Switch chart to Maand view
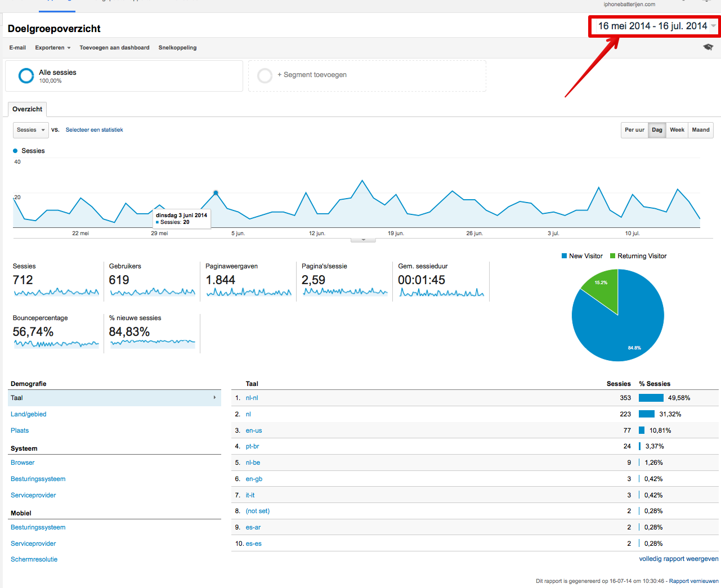Image resolution: width=721 pixels, height=588 pixels. click(701, 130)
